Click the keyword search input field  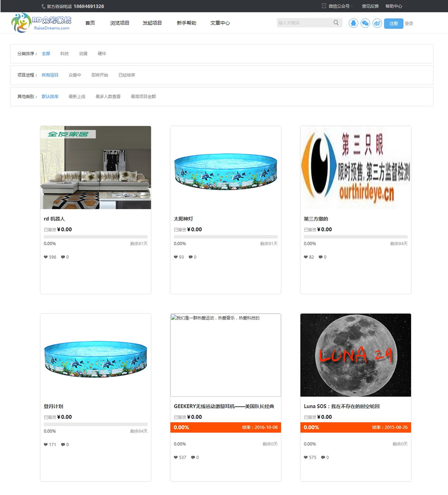pyautogui.click(x=305, y=23)
